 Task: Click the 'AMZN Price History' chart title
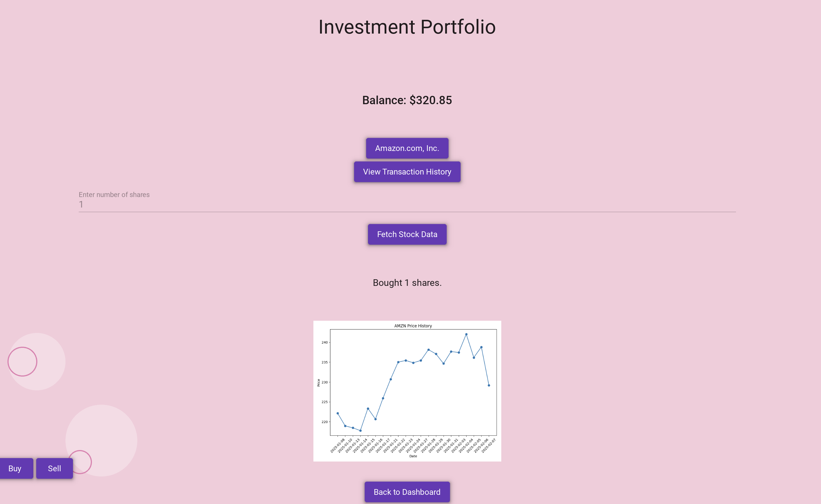413,326
